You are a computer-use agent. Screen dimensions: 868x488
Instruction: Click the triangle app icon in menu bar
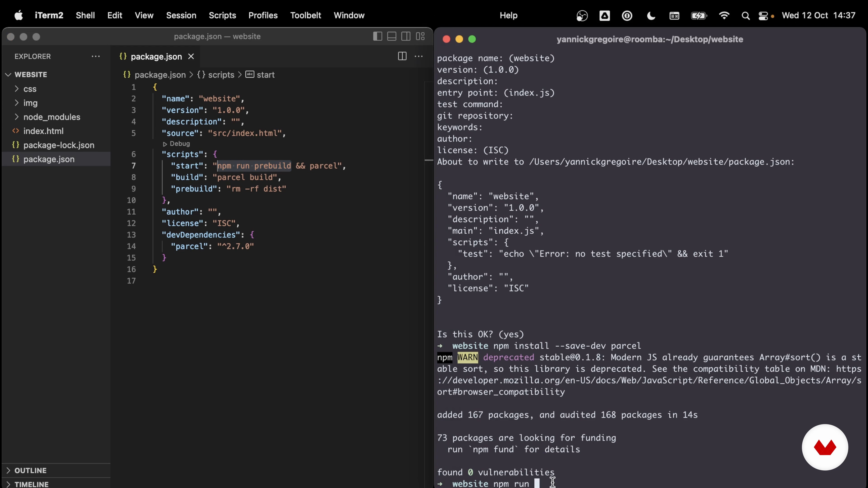[x=604, y=16]
